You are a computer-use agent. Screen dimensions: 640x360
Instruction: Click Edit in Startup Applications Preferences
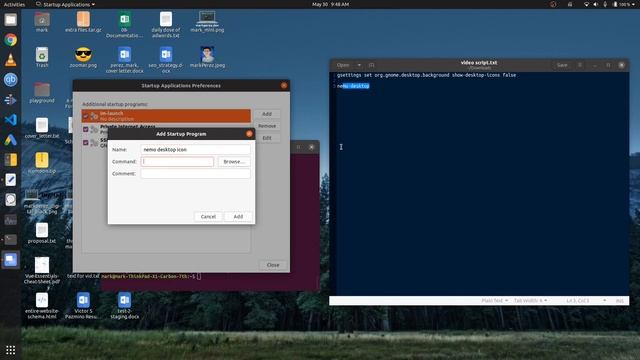pyautogui.click(x=267, y=138)
